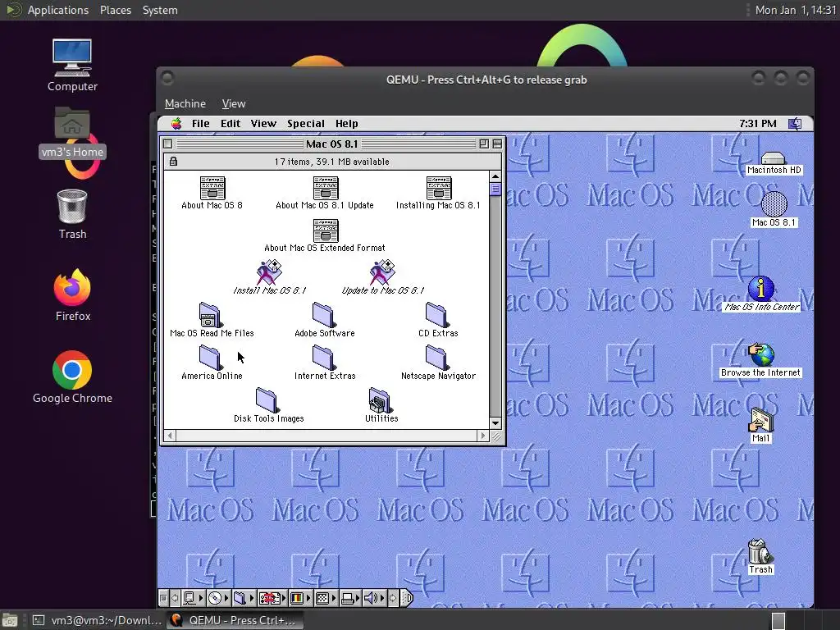
Task: Click the Mac OS 8.1 window scroll-up arrow
Action: (495, 177)
